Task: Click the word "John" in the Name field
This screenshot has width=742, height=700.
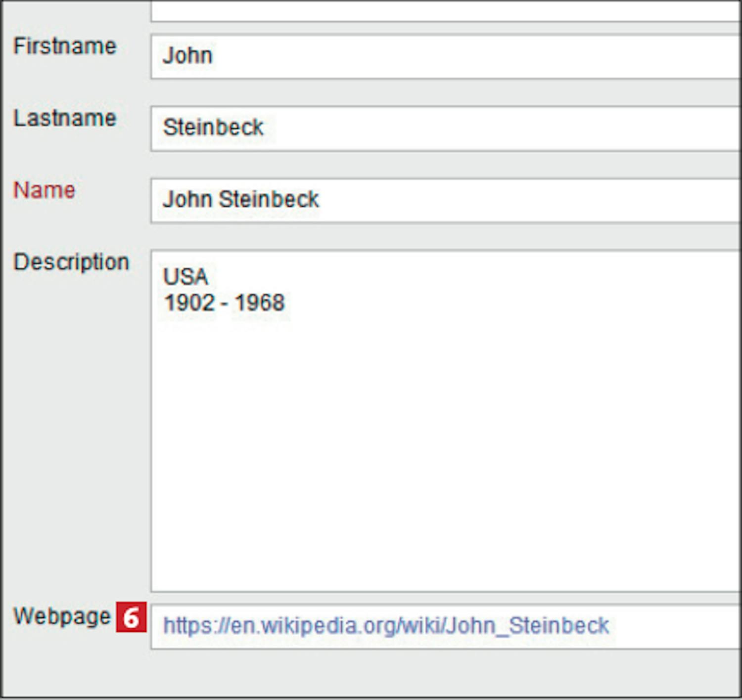Action: (187, 200)
